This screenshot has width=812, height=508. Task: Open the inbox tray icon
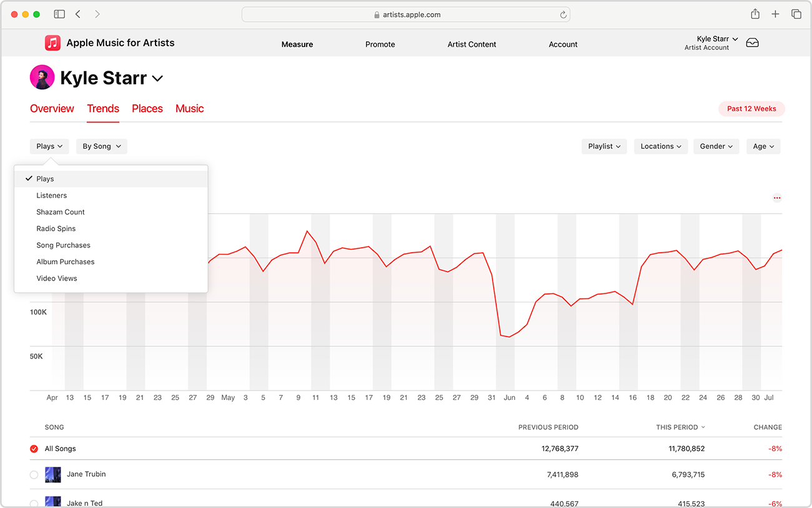pos(752,43)
